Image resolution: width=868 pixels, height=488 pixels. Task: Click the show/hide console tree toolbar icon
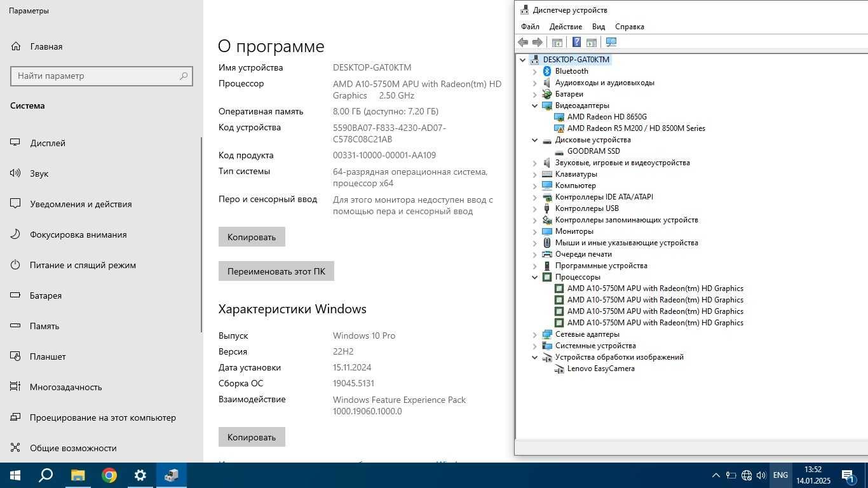[x=557, y=43]
